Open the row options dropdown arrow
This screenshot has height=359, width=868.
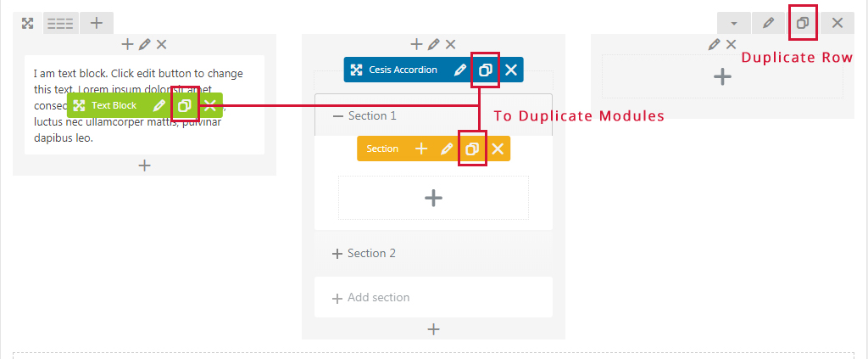(x=734, y=23)
